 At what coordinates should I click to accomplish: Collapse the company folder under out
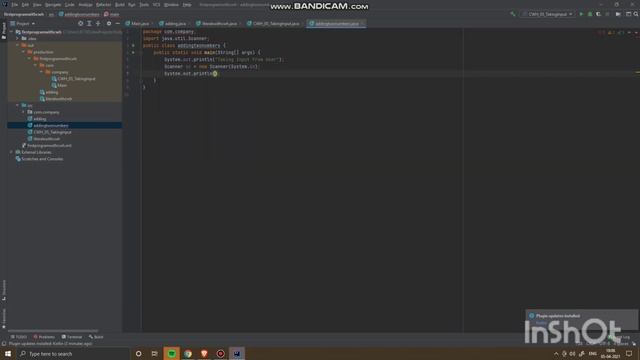click(x=41, y=72)
